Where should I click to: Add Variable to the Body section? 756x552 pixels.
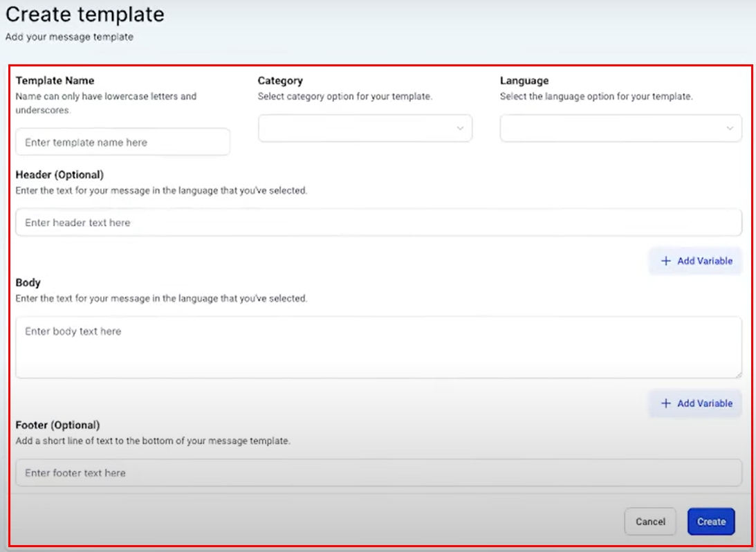point(695,403)
